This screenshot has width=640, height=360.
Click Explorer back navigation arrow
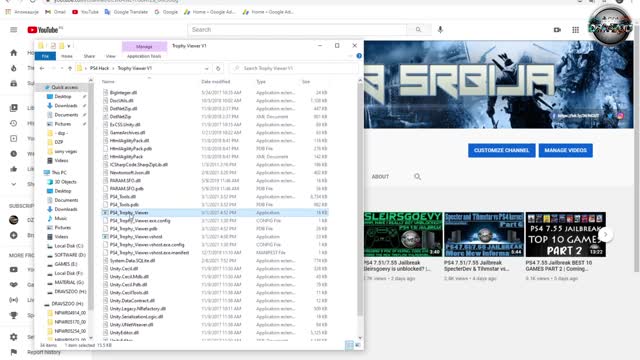pyautogui.click(x=42, y=68)
